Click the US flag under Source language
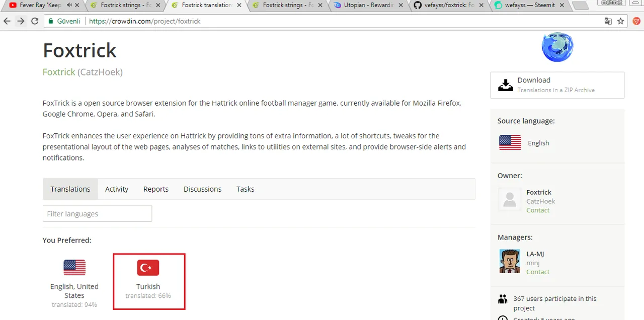Viewport: 644px width, 320px height. tap(510, 142)
